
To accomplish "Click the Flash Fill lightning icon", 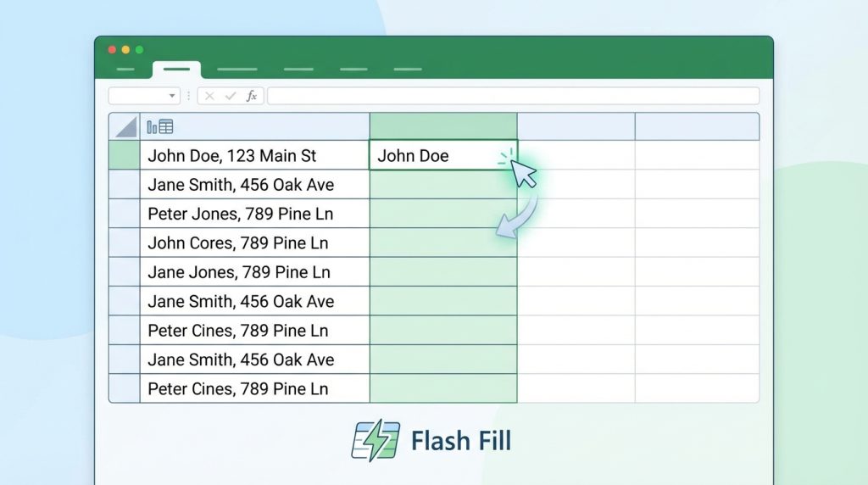I will click(376, 441).
